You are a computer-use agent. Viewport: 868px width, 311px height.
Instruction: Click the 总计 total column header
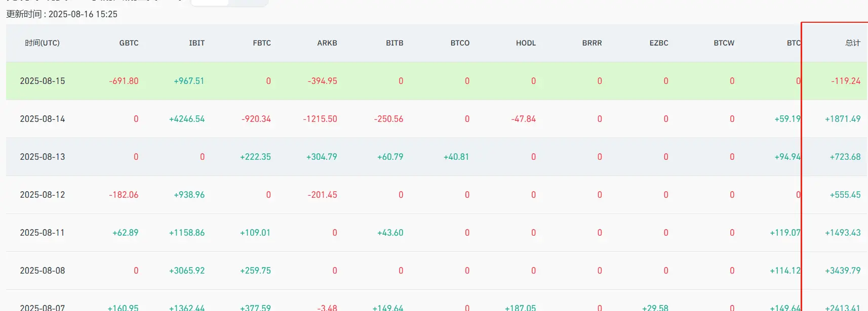(853, 43)
